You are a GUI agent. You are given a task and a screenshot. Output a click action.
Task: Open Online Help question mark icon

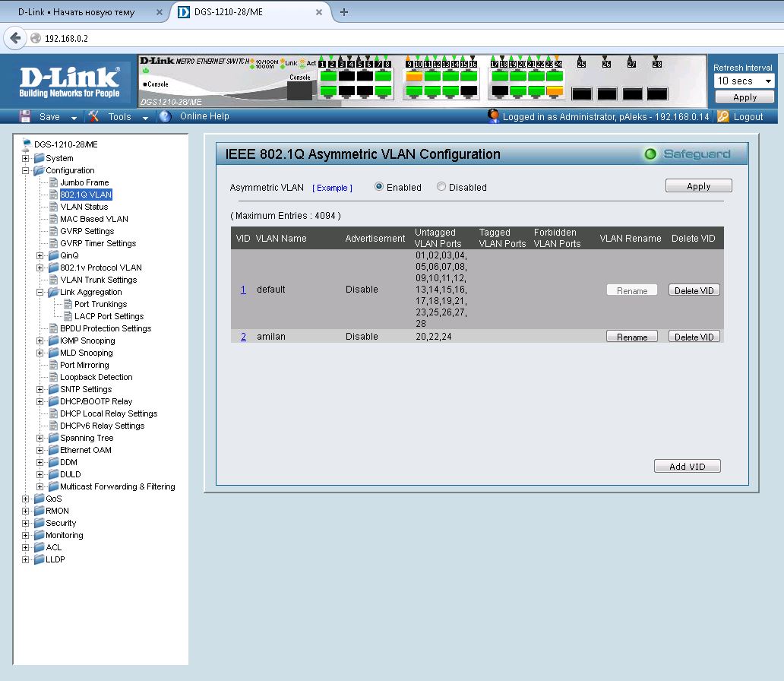point(165,116)
